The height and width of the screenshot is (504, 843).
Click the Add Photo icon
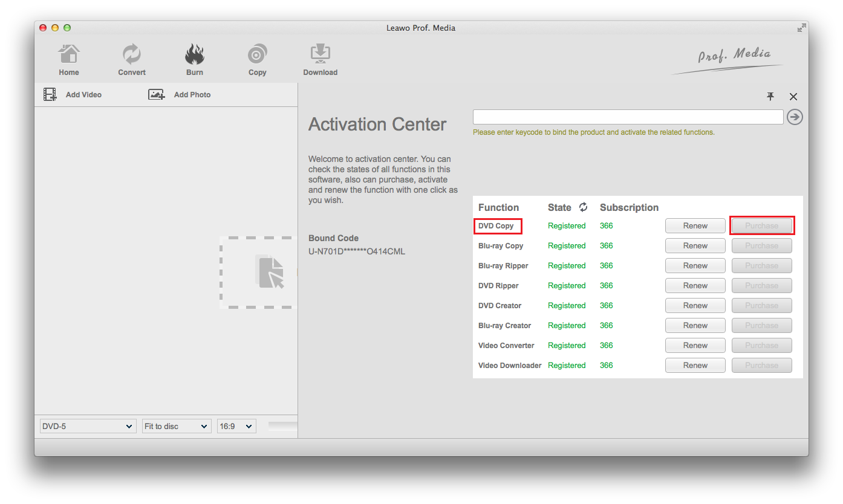pos(157,95)
